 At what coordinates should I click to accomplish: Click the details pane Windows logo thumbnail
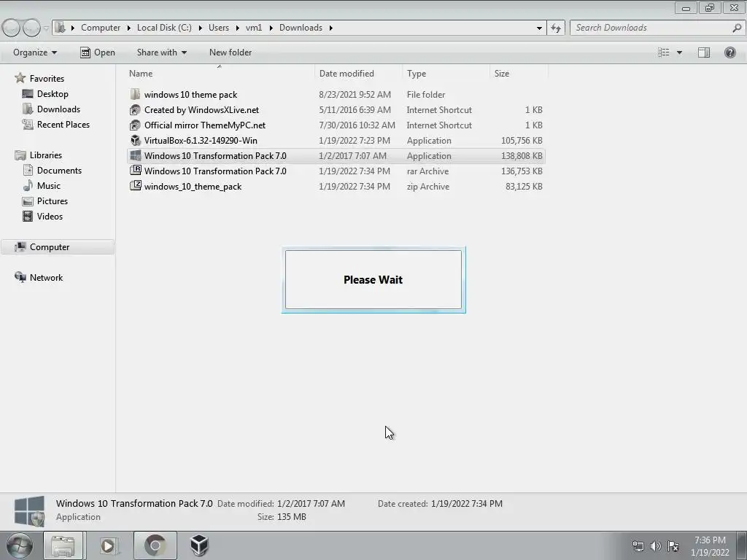pyautogui.click(x=29, y=511)
